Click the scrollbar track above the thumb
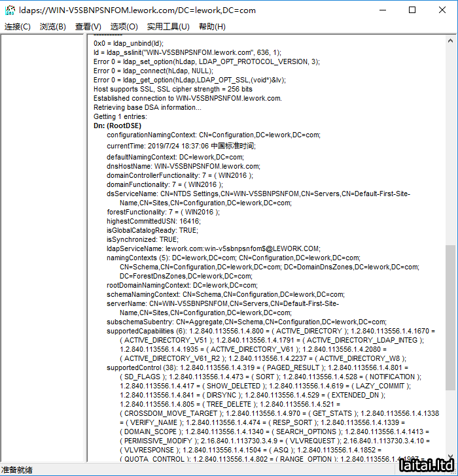This screenshot has height=476, width=458. pyautogui.click(x=451, y=144)
